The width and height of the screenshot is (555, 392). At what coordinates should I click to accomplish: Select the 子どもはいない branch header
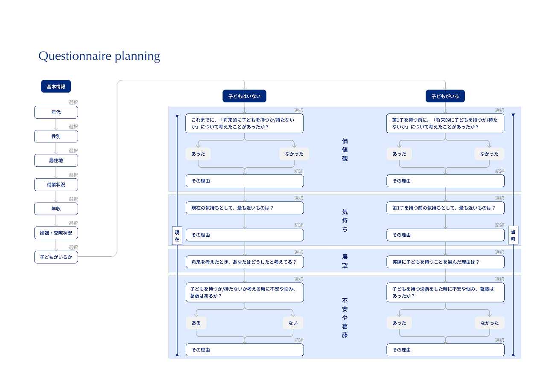pos(244,96)
